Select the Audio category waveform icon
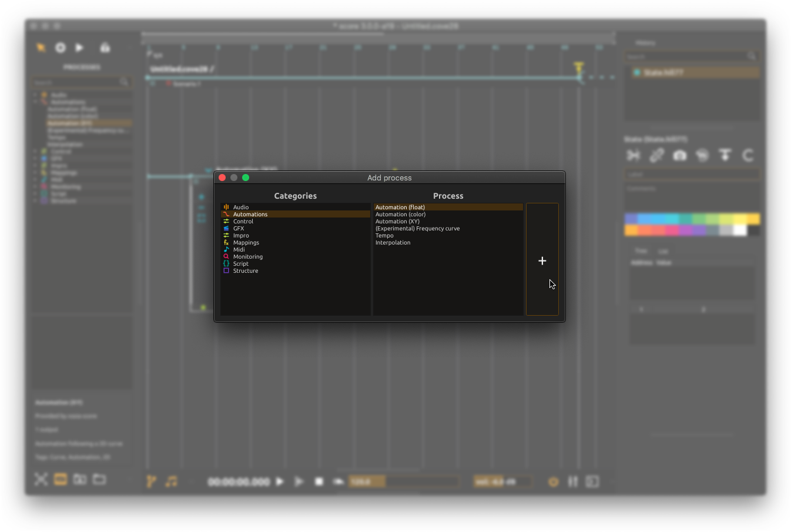791x532 pixels. tap(226, 207)
